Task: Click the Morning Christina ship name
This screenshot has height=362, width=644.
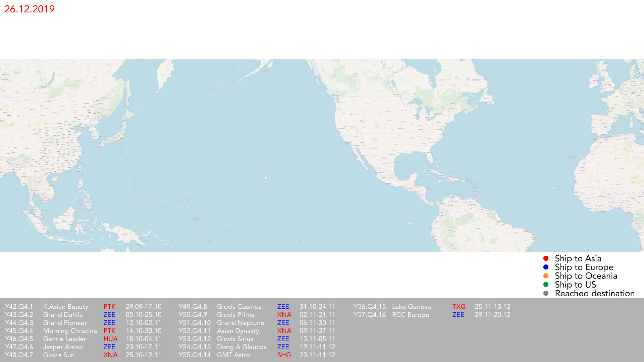Action: point(70,331)
